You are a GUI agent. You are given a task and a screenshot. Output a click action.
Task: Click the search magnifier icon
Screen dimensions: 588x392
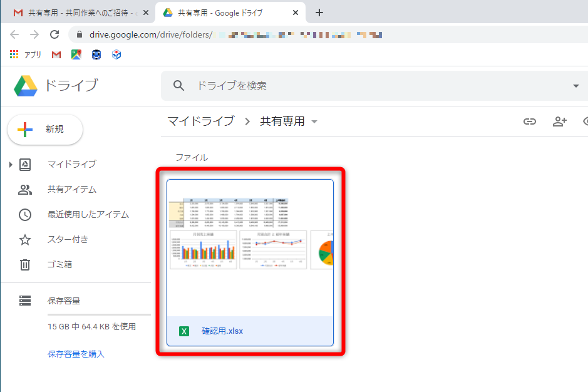click(x=179, y=85)
